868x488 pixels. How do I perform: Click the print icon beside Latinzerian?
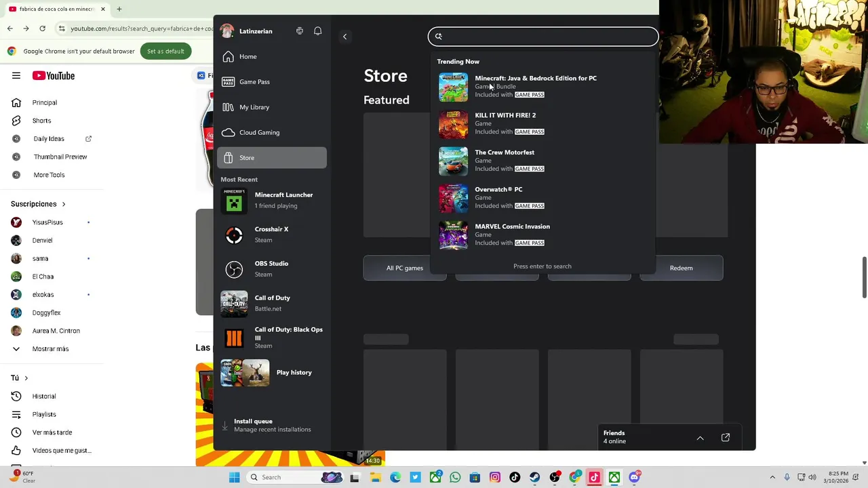[300, 31]
